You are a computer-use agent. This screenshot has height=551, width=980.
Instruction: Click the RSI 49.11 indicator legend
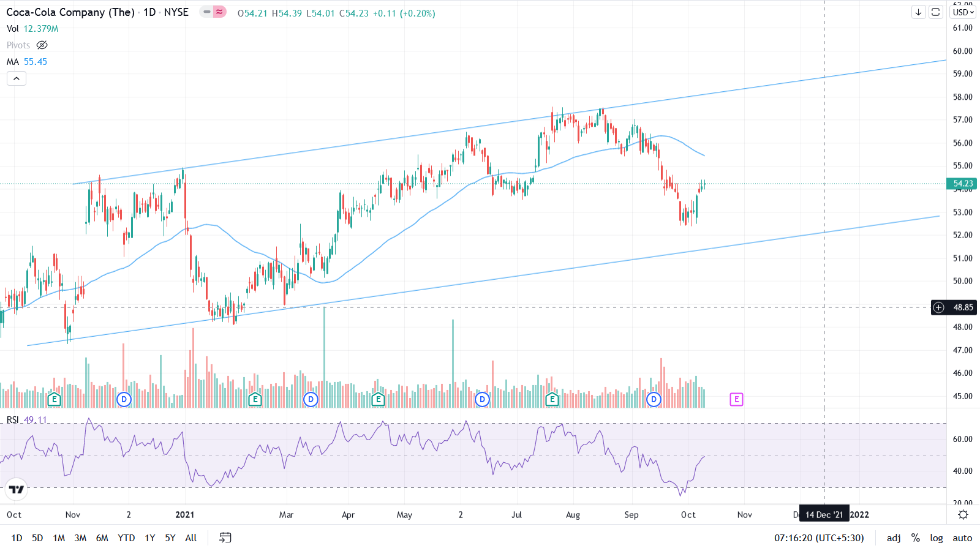pyautogui.click(x=26, y=419)
